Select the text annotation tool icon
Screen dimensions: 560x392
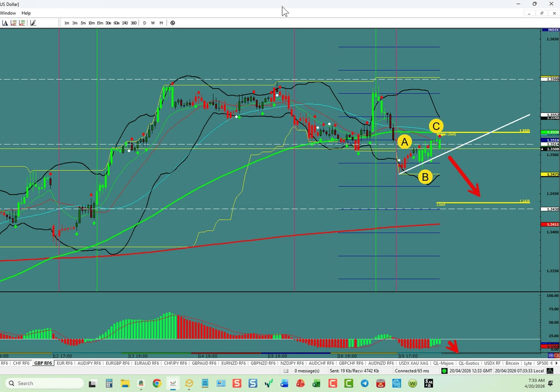coord(5,23)
